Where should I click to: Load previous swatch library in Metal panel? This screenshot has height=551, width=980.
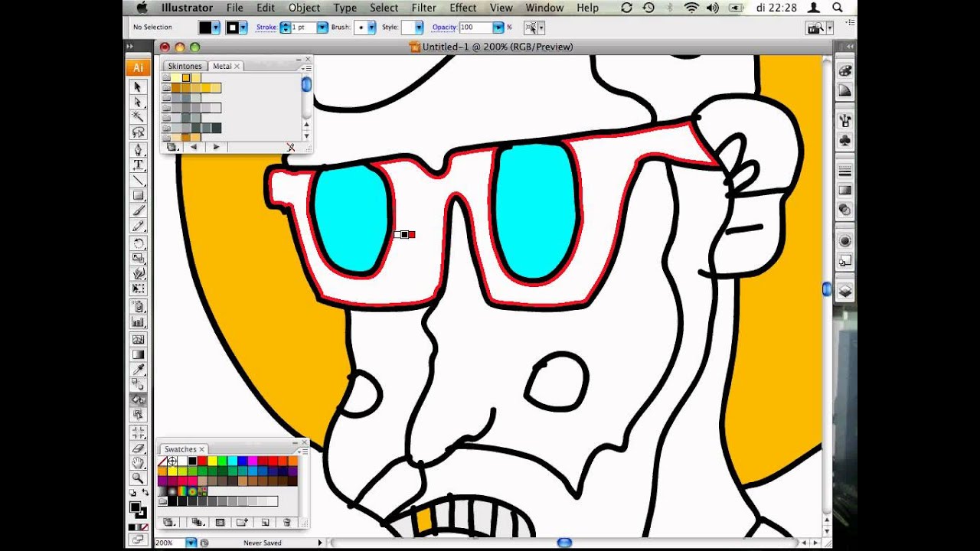(x=194, y=147)
